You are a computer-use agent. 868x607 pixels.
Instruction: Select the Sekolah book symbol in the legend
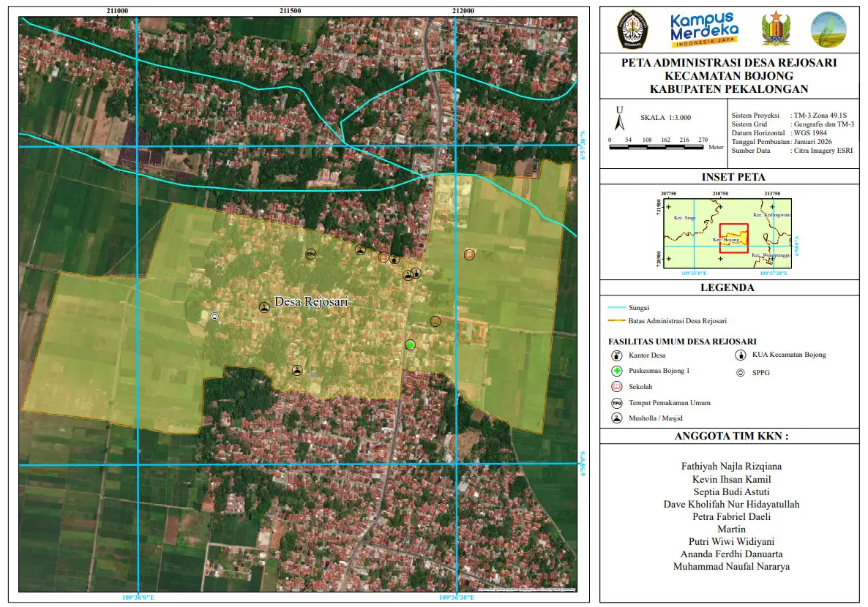point(616,386)
